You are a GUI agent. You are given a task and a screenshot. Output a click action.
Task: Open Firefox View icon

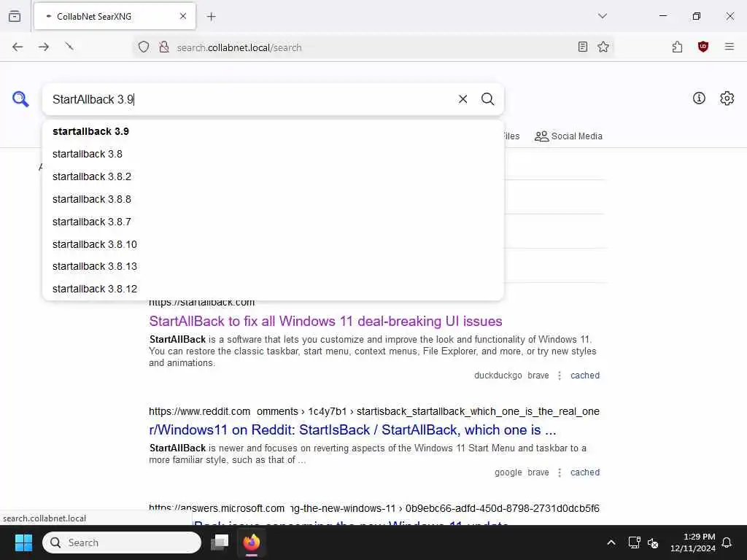[x=15, y=16]
